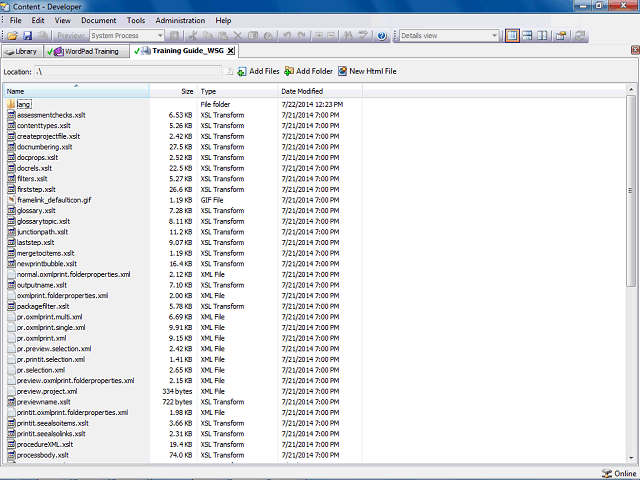Click the Save All icon in toolbar
Viewport: 640px width, 480px height.
(42, 36)
